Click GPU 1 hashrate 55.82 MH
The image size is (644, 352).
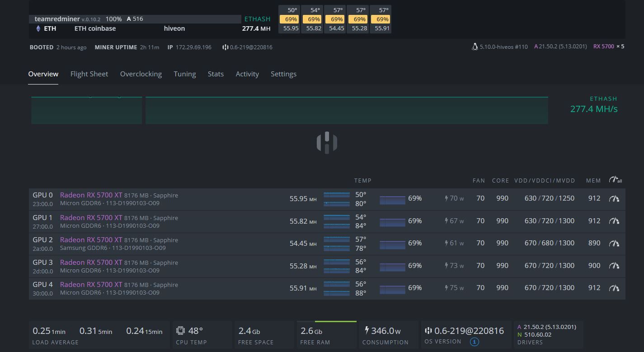303,221
